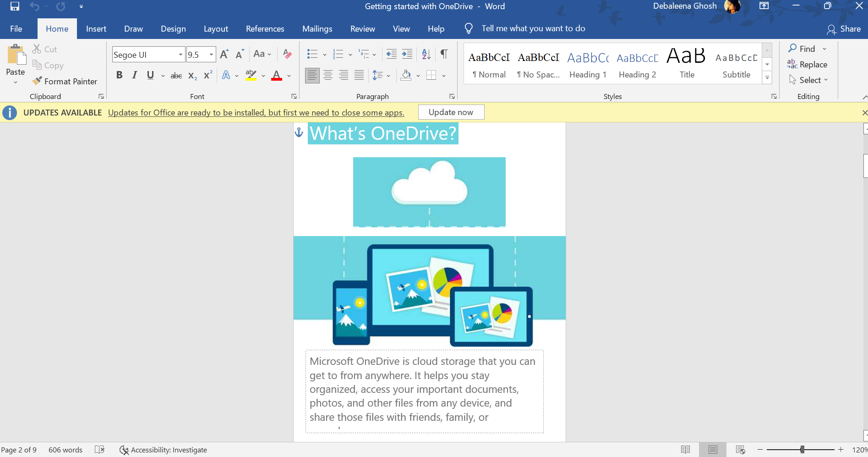Switch to the Design tab
Image resolution: width=868 pixels, height=457 pixels.
coord(173,28)
